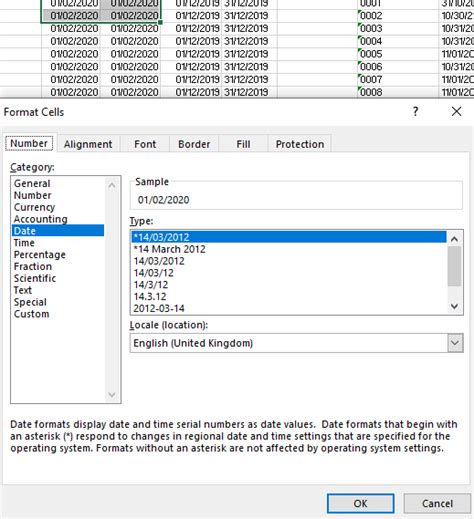Image resolution: width=474 pixels, height=519 pixels.
Task: Select date type 14/3/12
Action: pos(289,285)
